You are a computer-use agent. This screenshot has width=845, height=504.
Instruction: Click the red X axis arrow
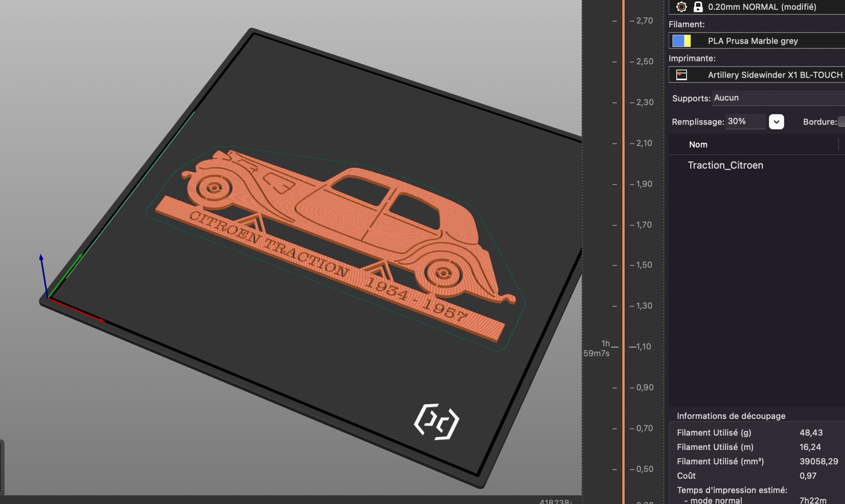pyautogui.click(x=83, y=312)
